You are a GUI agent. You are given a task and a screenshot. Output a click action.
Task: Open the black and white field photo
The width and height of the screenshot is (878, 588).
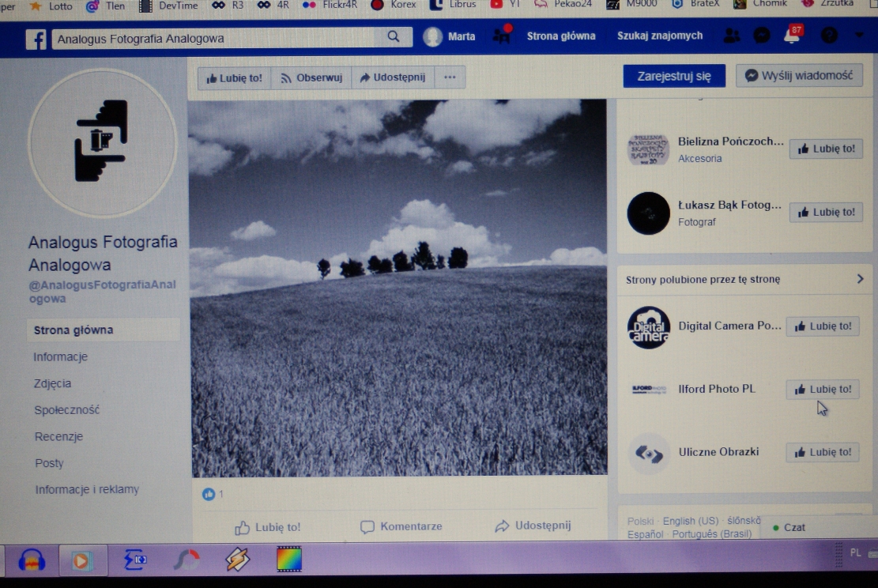(x=398, y=287)
